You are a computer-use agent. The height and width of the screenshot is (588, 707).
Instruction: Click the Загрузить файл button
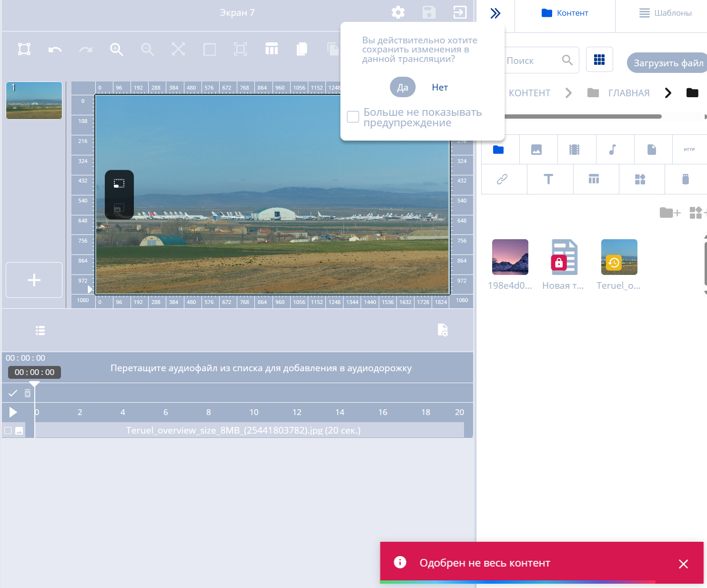667,63
